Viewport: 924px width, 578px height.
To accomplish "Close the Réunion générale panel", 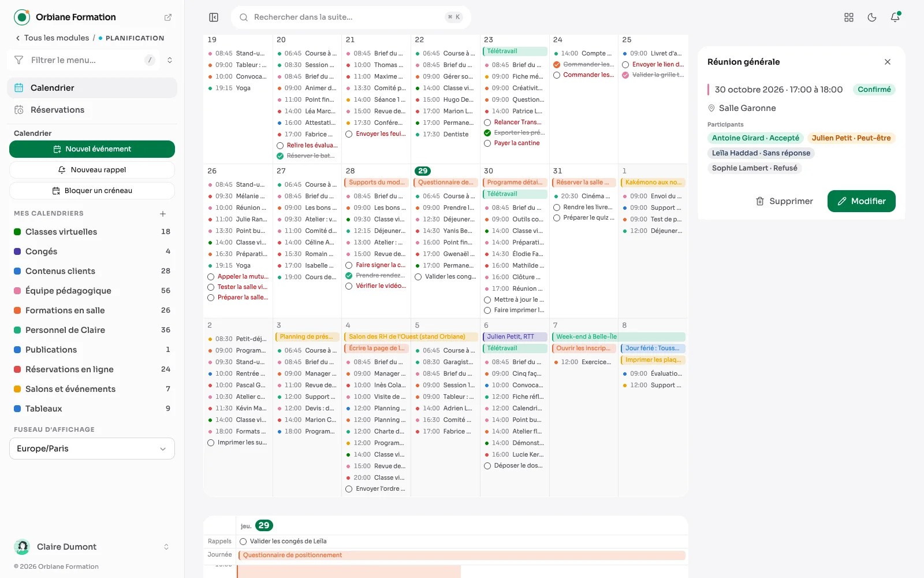I will [x=888, y=62].
